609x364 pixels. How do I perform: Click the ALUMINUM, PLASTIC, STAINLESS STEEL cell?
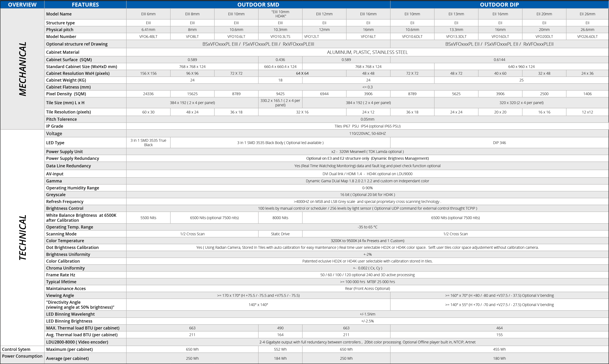click(367, 52)
